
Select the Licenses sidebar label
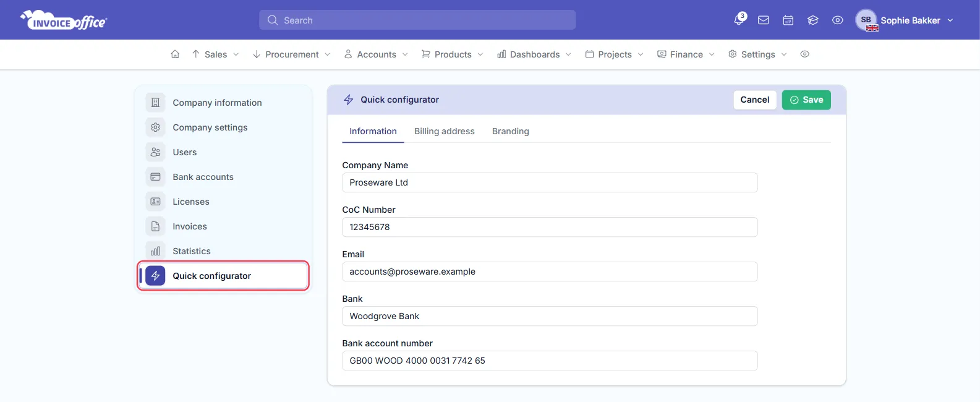[x=191, y=202]
